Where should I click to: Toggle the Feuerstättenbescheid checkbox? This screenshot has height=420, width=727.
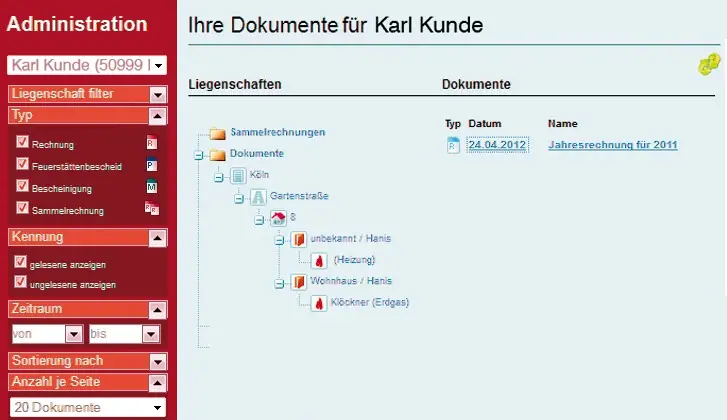(22, 164)
